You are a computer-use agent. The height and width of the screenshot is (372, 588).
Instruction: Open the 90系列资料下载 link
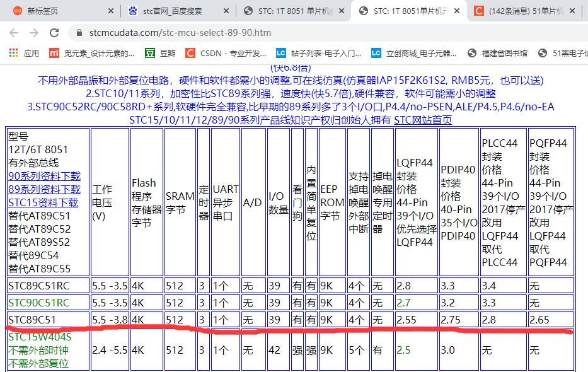pyautogui.click(x=44, y=176)
